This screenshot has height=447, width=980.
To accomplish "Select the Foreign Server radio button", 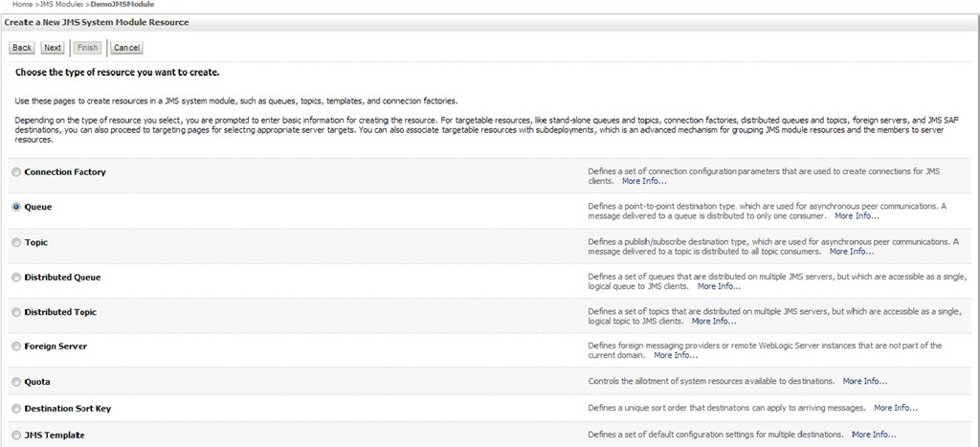I will [x=16, y=346].
